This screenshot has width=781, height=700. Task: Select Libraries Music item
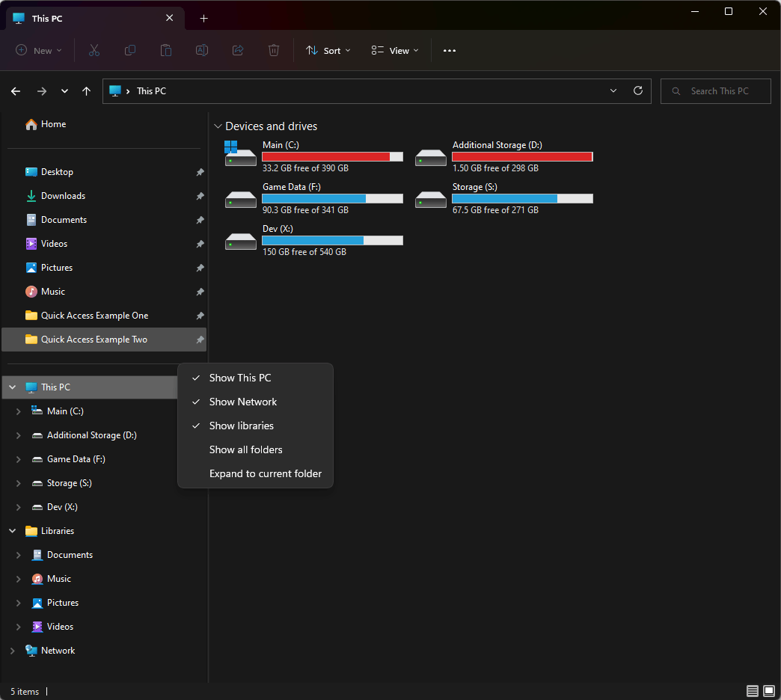point(104,579)
